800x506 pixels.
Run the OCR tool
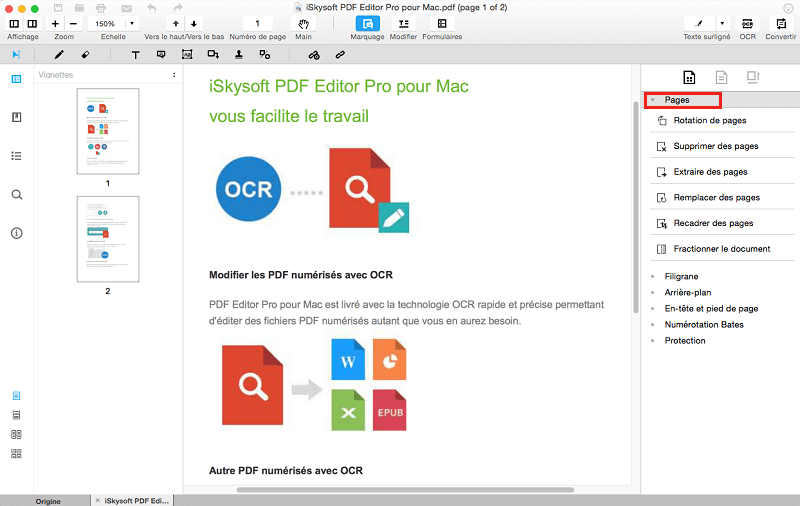tap(747, 23)
